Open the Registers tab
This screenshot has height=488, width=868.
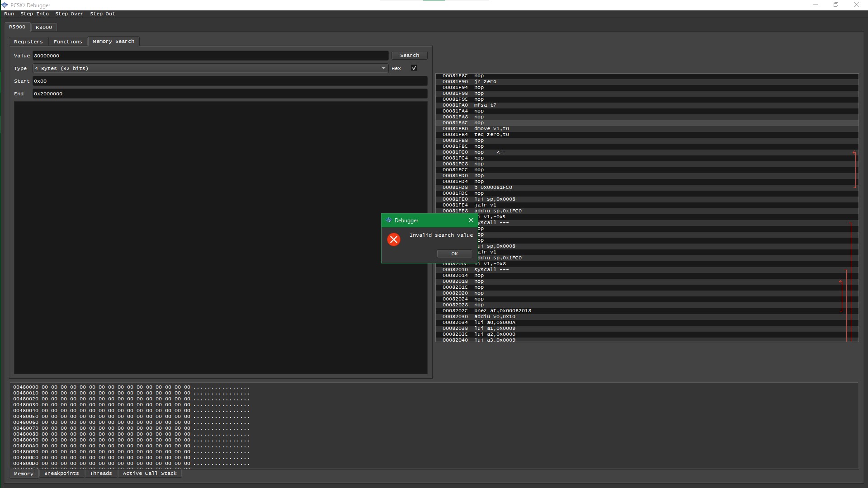coord(28,41)
